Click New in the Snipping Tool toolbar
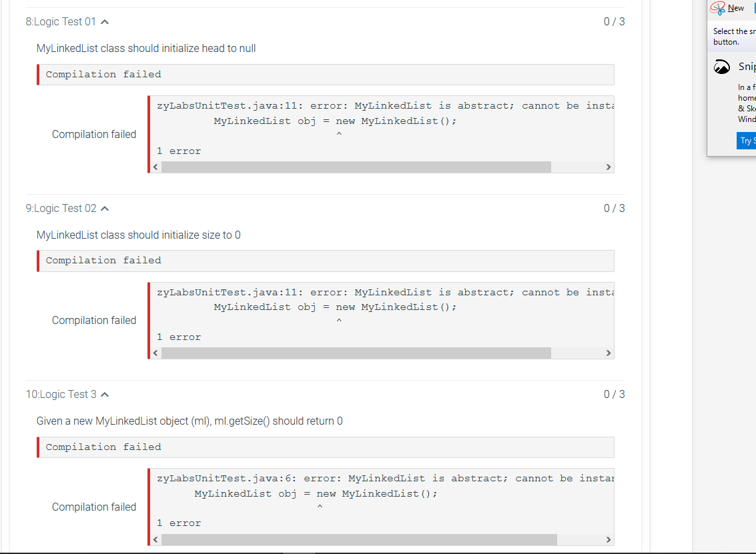 [x=736, y=7]
